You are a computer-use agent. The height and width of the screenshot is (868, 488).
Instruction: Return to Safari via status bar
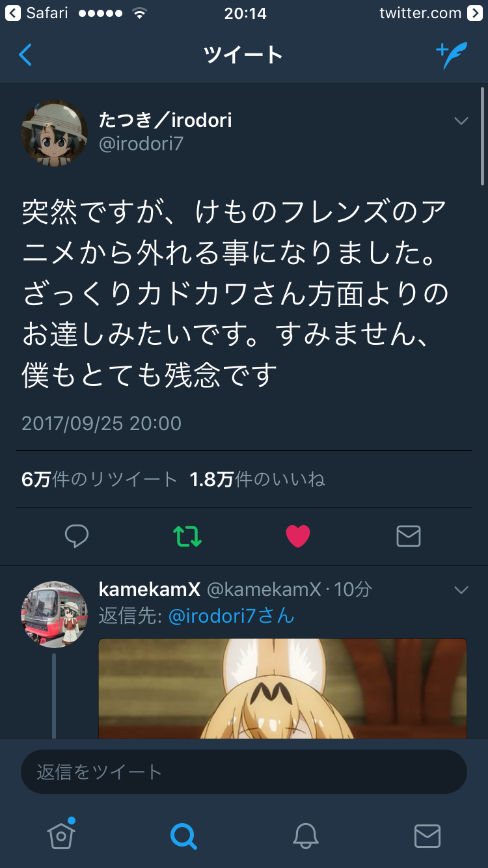(x=36, y=13)
